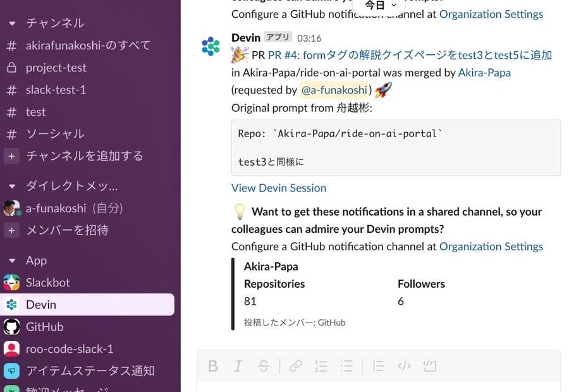This screenshot has height=392, width=569.
Task: Click the Devin logo icon in sidebar
Action: 11,305
